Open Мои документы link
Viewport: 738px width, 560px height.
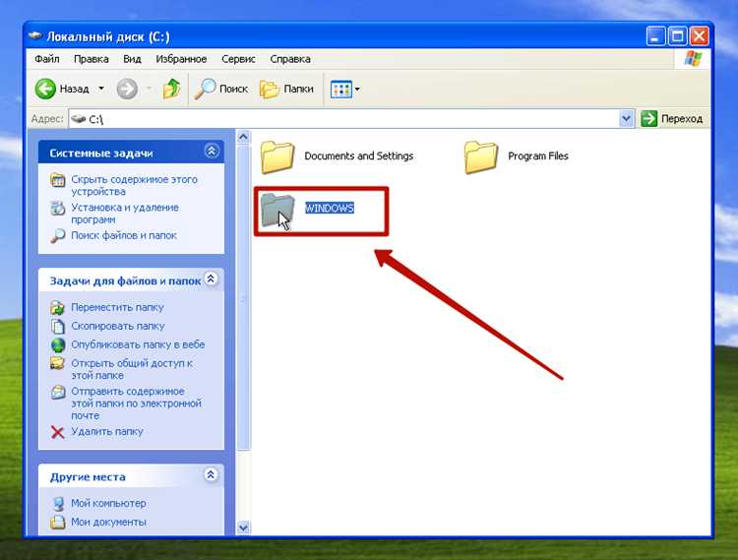point(108,522)
